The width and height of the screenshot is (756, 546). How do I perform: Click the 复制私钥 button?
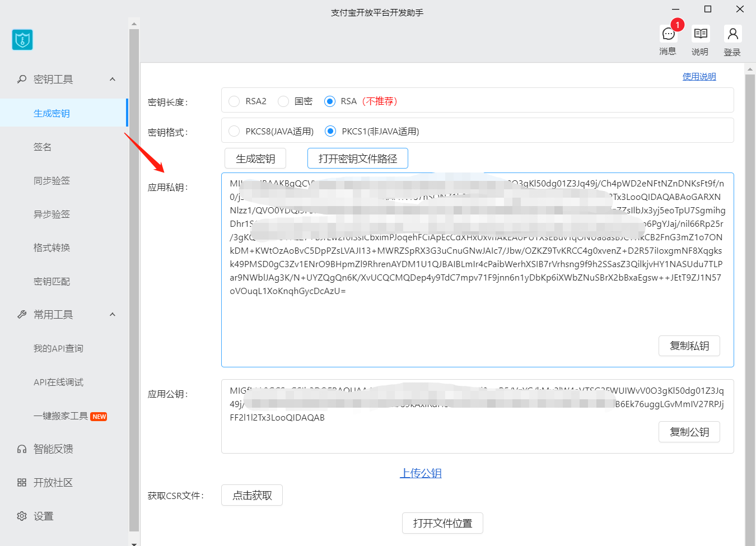coord(689,346)
